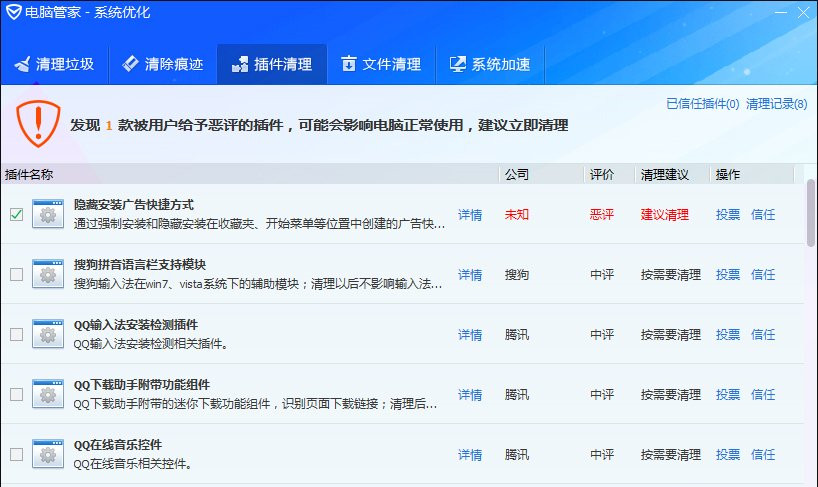This screenshot has width=818, height=487.
Task: Uncheck 隐藏安装广告快捷方式 checkbox
Action: click(x=16, y=214)
